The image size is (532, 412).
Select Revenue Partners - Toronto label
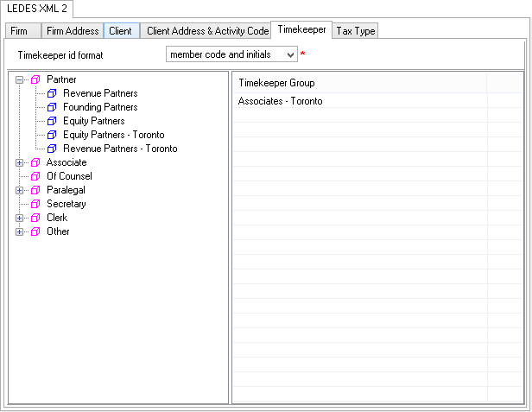click(x=120, y=149)
